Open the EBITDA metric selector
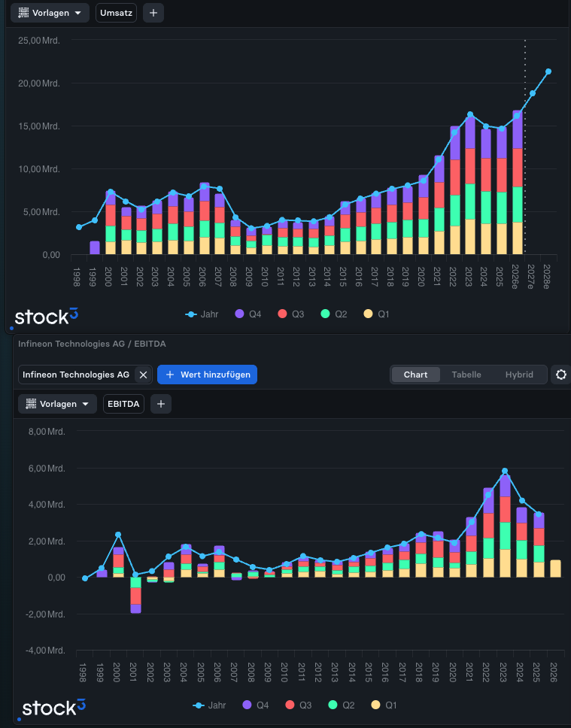Screen dimensions: 571x728 [x=123, y=404]
